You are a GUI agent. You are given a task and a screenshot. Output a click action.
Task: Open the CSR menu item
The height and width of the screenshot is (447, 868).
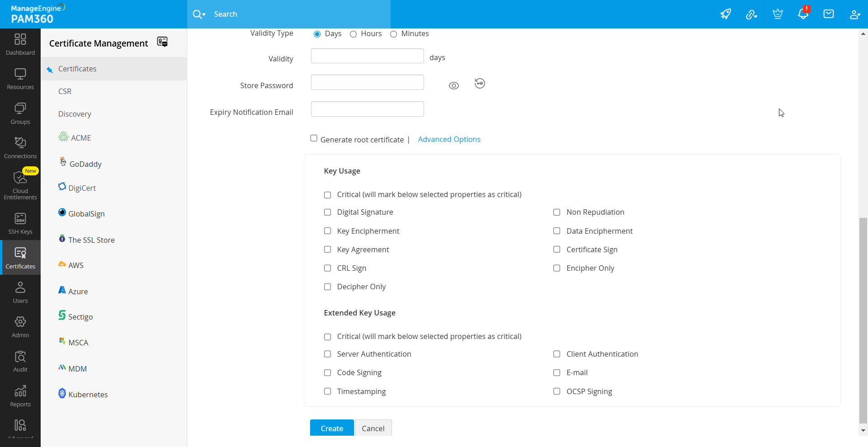[65, 91]
